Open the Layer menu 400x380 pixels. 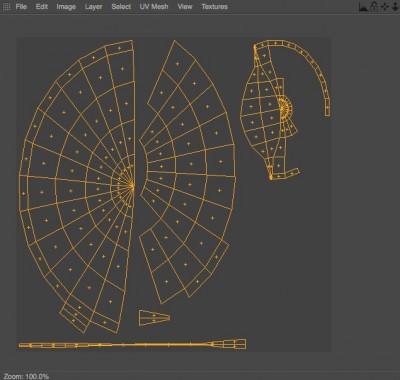click(x=93, y=7)
